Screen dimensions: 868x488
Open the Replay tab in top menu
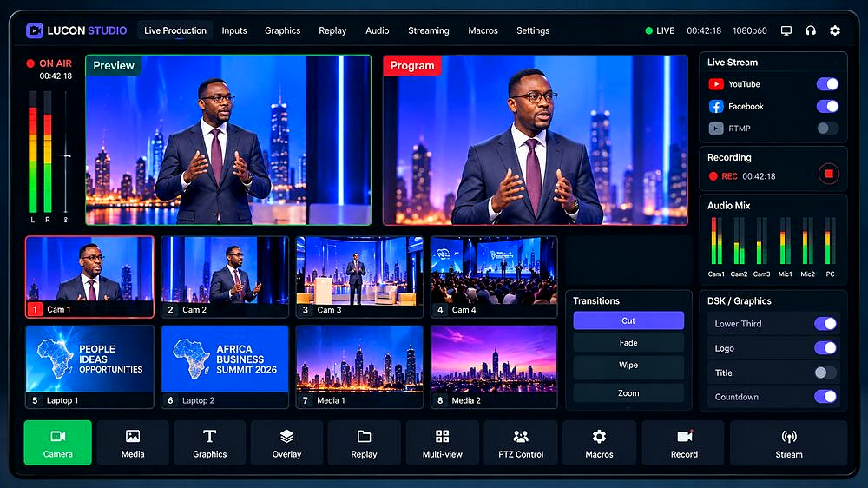332,30
